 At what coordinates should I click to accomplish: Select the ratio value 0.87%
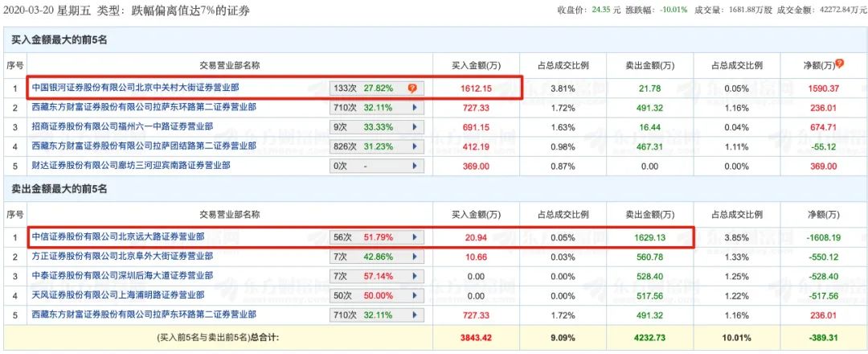point(563,167)
